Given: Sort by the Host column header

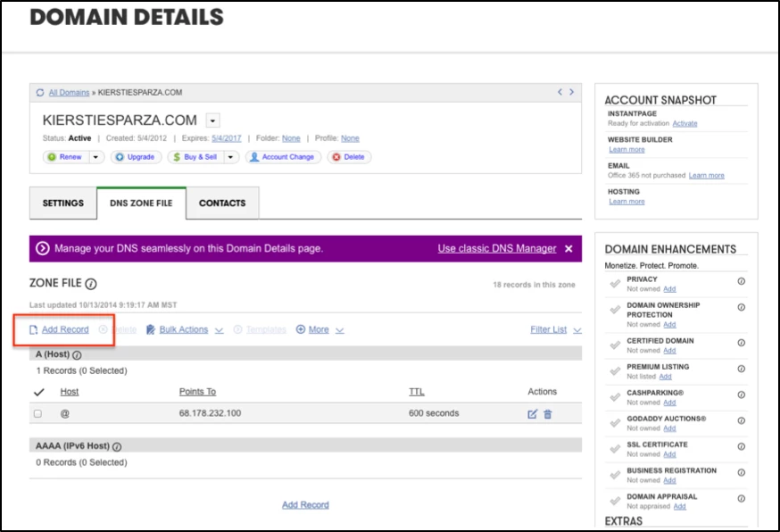Looking at the screenshot, I should [69, 392].
